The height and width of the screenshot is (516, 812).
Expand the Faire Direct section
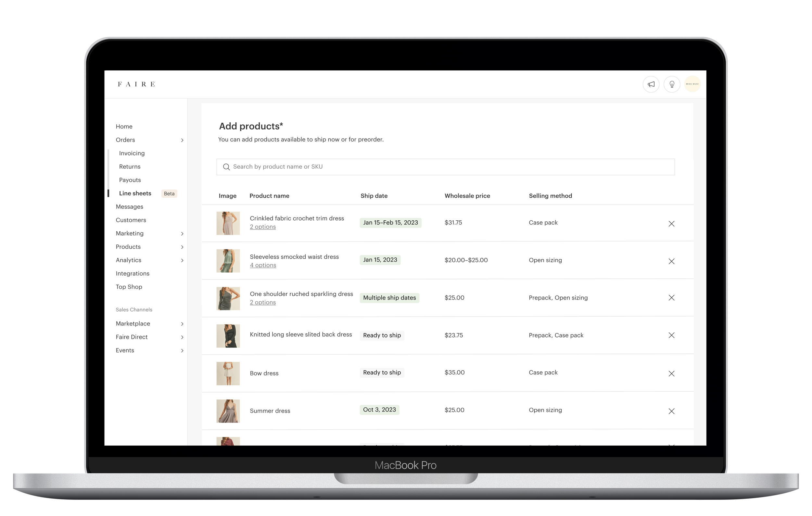(x=182, y=338)
